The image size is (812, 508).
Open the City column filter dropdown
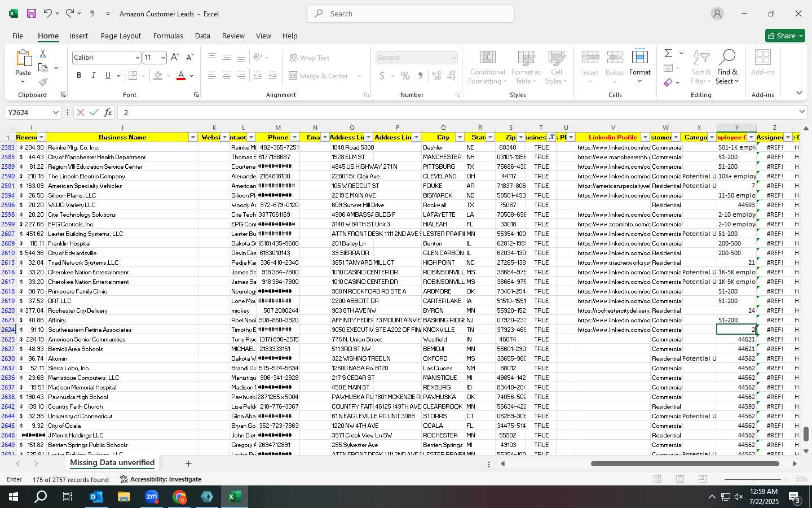point(460,137)
